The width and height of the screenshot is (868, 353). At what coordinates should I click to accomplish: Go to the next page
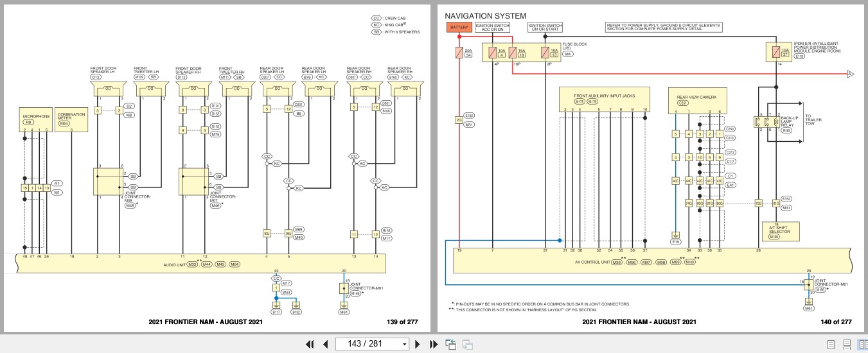(x=418, y=344)
